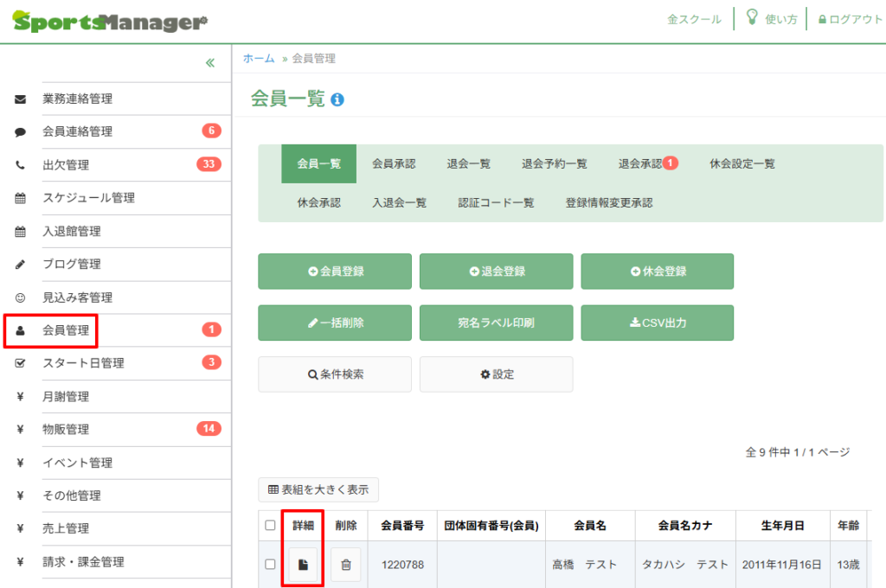Click trash delete icon for 高橋 テスト

(x=345, y=565)
